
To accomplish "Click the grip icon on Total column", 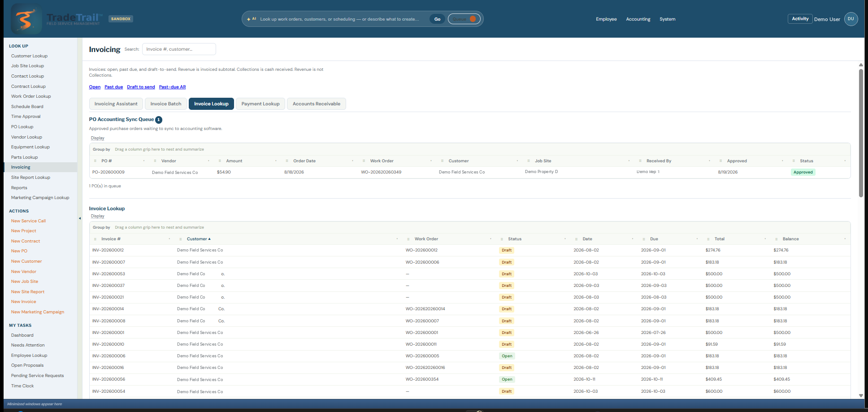I will (x=708, y=239).
